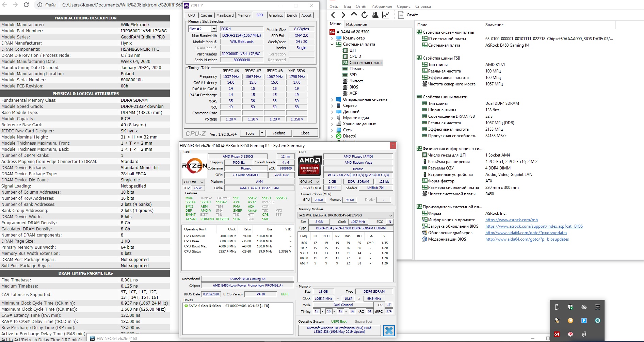Open the Вид menu in AIDA64
644x342 pixels.
click(348, 6)
